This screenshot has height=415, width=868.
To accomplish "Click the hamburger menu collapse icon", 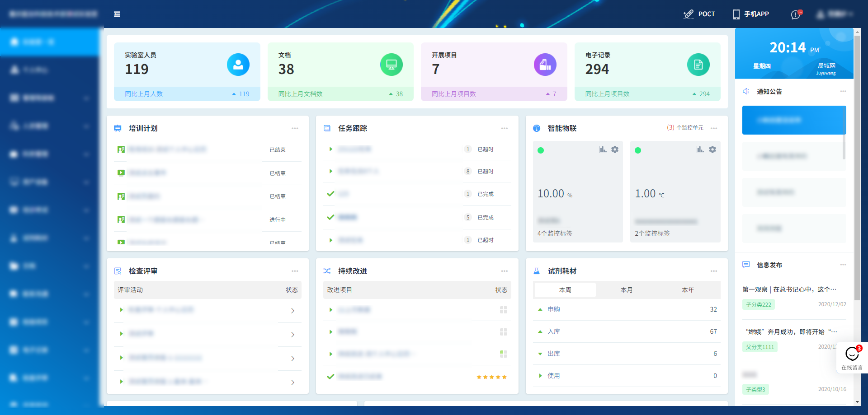I will (x=117, y=14).
